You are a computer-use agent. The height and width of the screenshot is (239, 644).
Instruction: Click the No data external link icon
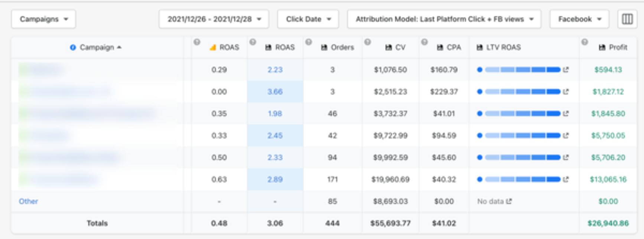pyautogui.click(x=509, y=201)
